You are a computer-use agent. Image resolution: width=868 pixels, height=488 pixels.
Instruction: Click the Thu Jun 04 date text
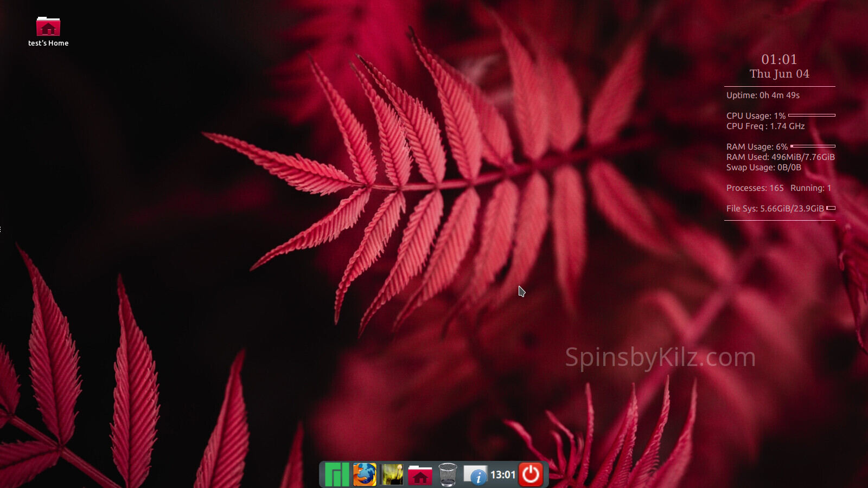tap(779, 74)
